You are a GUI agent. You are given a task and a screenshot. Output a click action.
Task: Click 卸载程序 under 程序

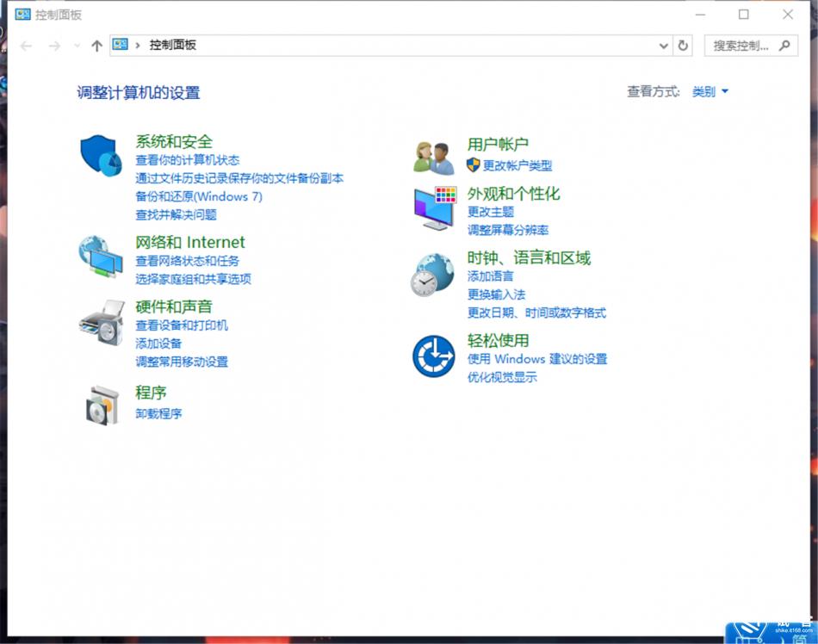point(158,413)
